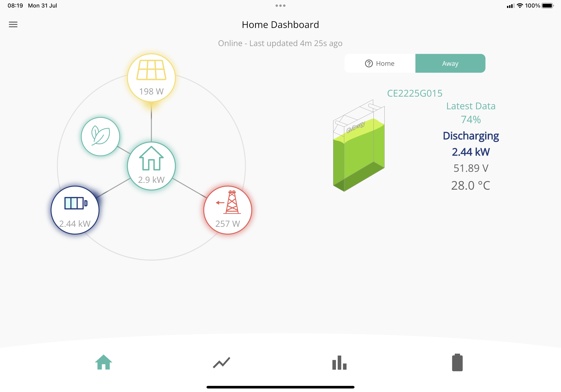Select the green leaf eco circle
Viewport: 561px width, 392px height.
(x=100, y=136)
